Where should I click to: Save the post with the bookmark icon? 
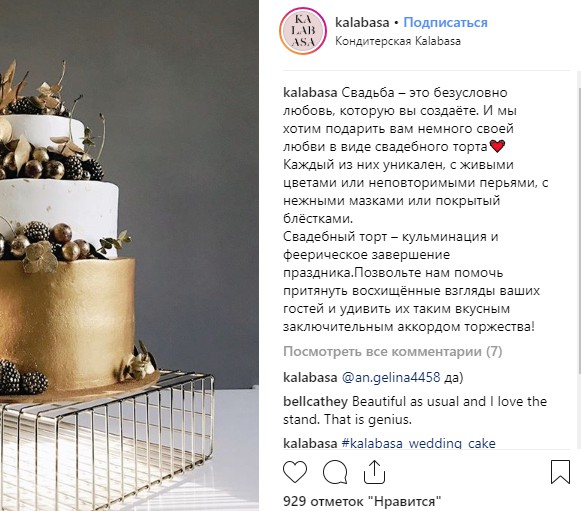pos(560,472)
